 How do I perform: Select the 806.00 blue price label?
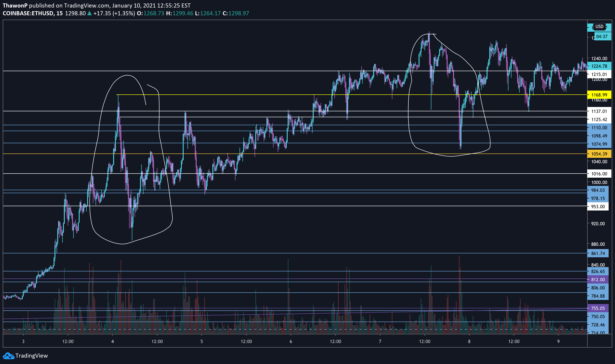pyautogui.click(x=598, y=288)
